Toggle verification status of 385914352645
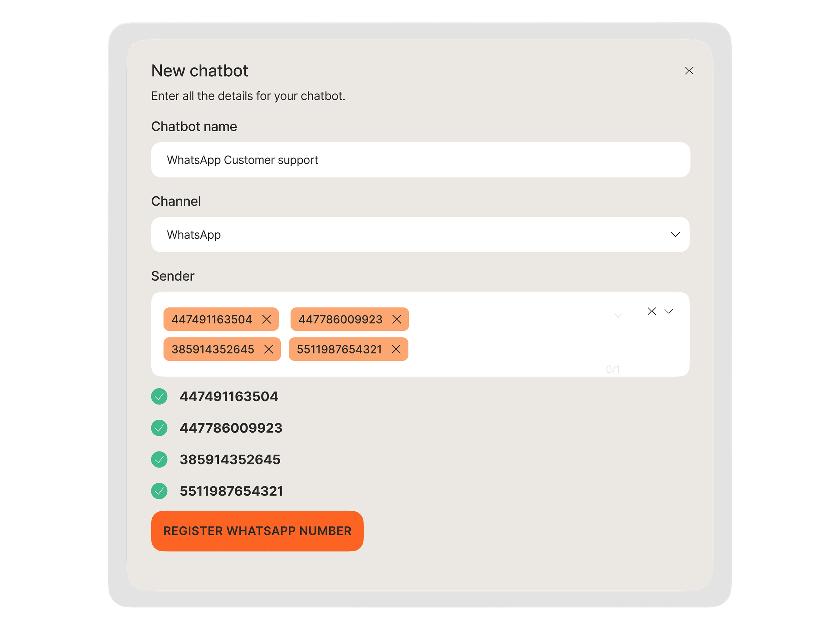This screenshot has height=630, width=840. [x=159, y=460]
